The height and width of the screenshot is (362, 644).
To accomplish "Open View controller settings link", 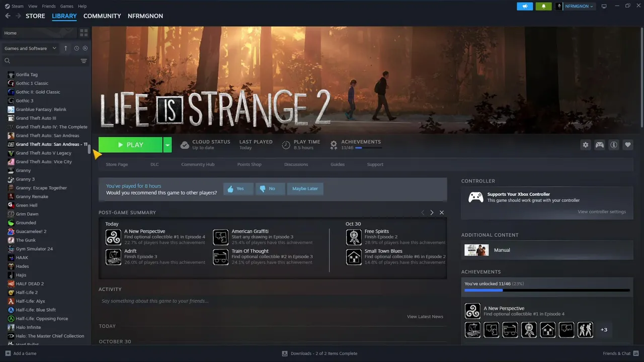I will (x=602, y=212).
